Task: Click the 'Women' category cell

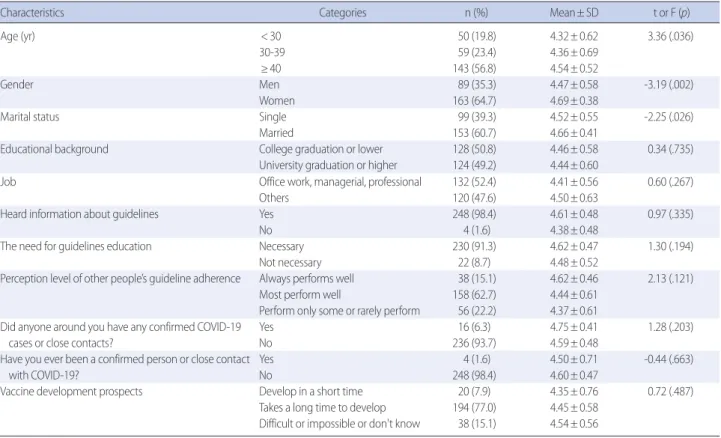Action: tap(277, 101)
